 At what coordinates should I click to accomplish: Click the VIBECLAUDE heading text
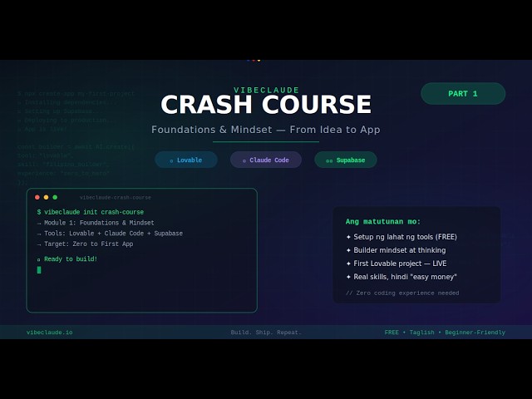tap(266, 90)
